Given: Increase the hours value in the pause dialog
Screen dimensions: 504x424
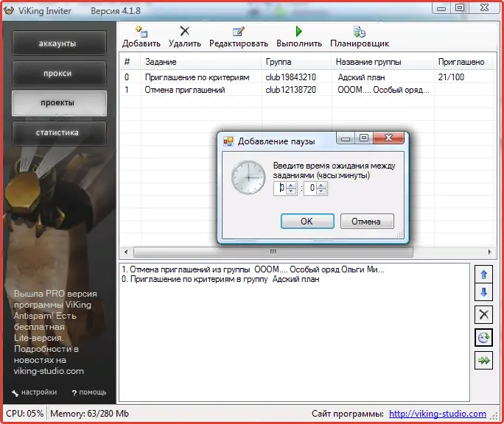Looking at the screenshot, I should 291,185.
